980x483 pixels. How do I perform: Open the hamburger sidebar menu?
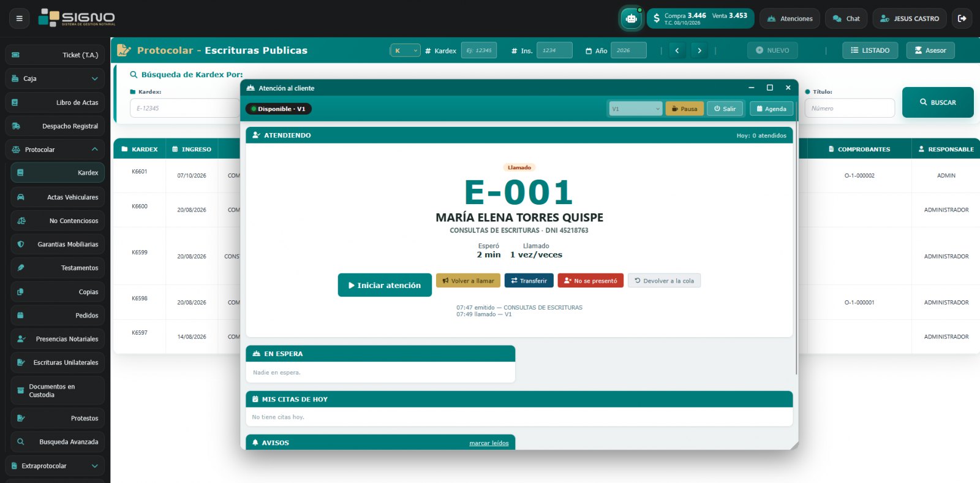pyautogui.click(x=19, y=18)
